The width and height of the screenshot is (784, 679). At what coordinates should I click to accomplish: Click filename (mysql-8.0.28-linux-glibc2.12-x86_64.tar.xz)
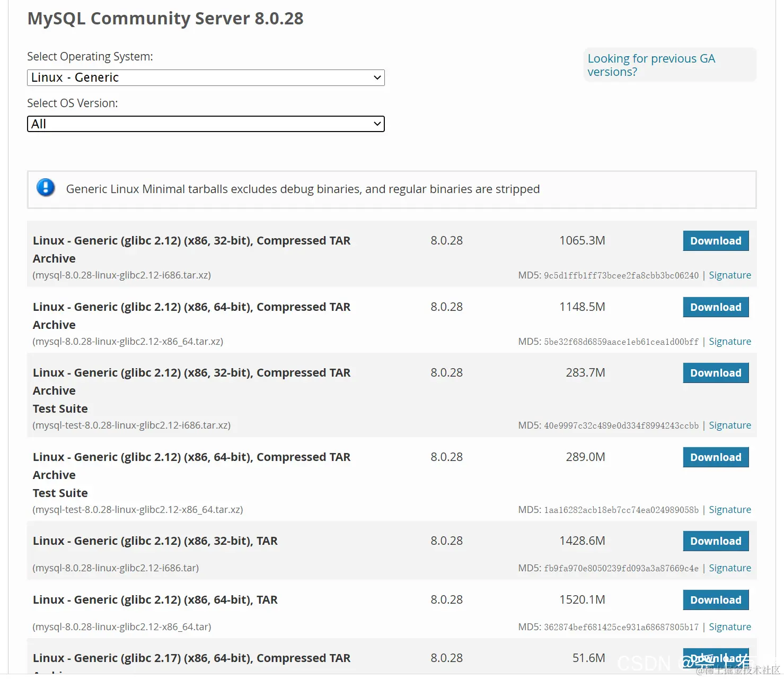pyautogui.click(x=128, y=342)
